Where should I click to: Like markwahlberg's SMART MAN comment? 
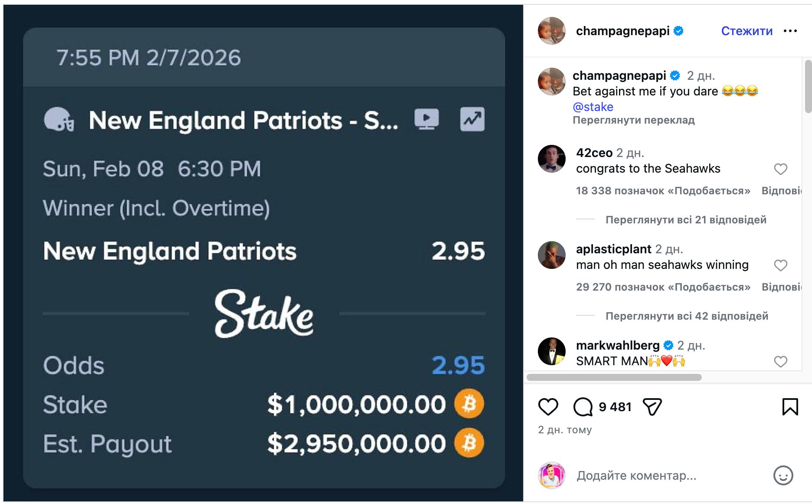point(780,362)
